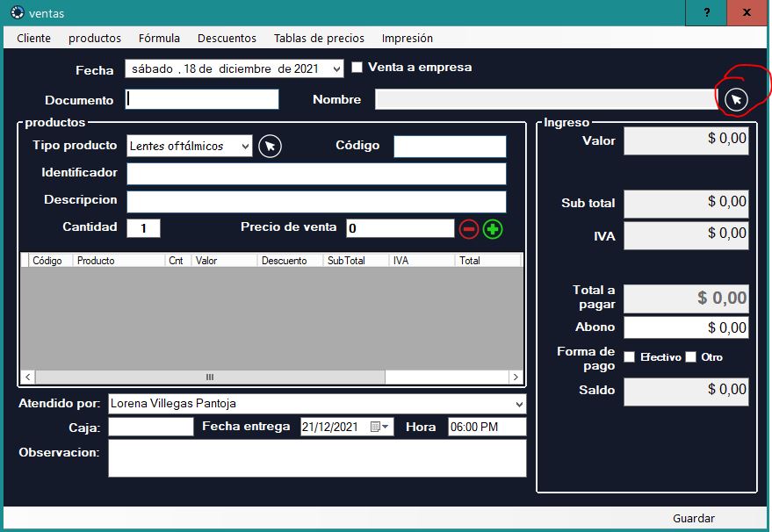
Task: Click the Sub total field
Action: (x=686, y=204)
